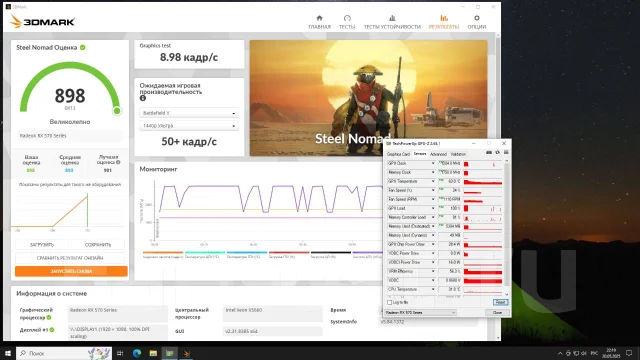This screenshot has width=640, height=360.
Task: Open notification center icon in taskbar
Action: pos(629,353)
